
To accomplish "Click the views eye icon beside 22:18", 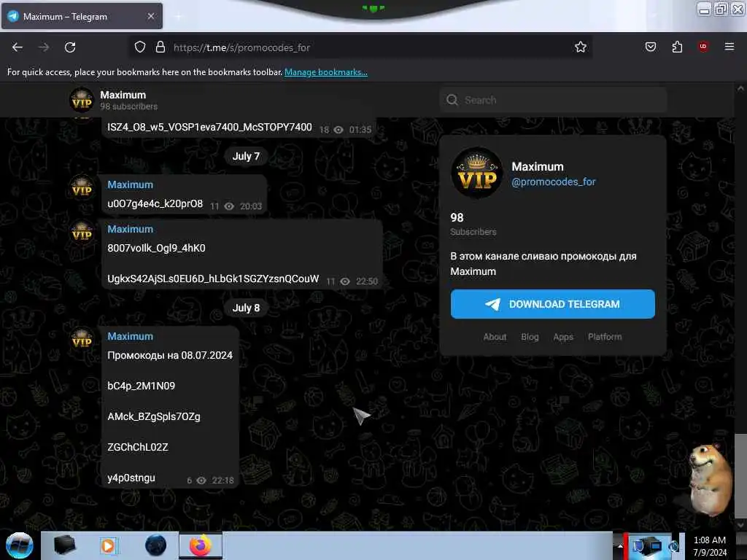I will click(x=201, y=481).
